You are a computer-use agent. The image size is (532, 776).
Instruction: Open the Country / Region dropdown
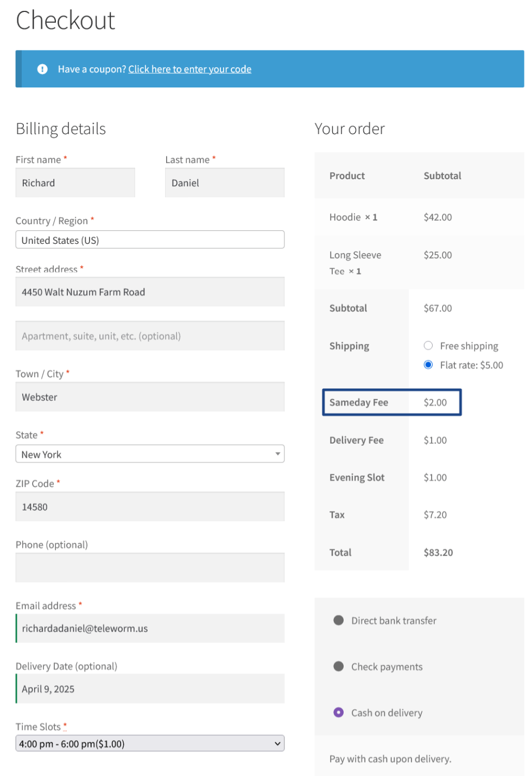click(x=150, y=240)
